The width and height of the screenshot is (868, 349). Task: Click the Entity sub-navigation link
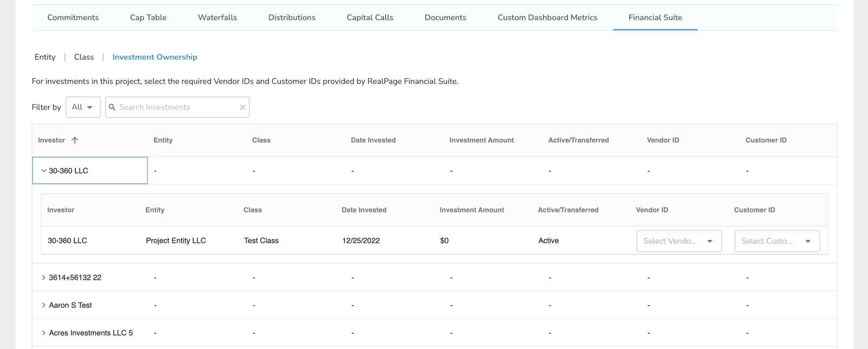[x=45, y=57]
